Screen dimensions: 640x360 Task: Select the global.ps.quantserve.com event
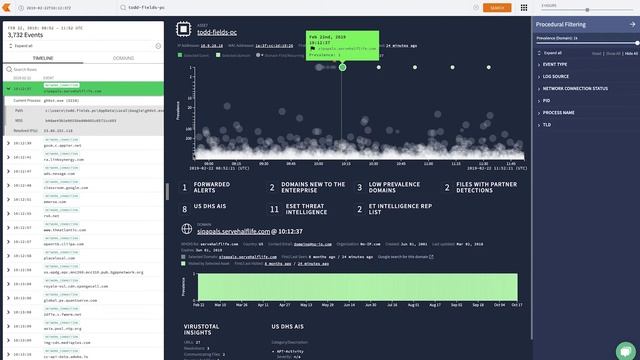pyautogui.click(x=83, y=298)
